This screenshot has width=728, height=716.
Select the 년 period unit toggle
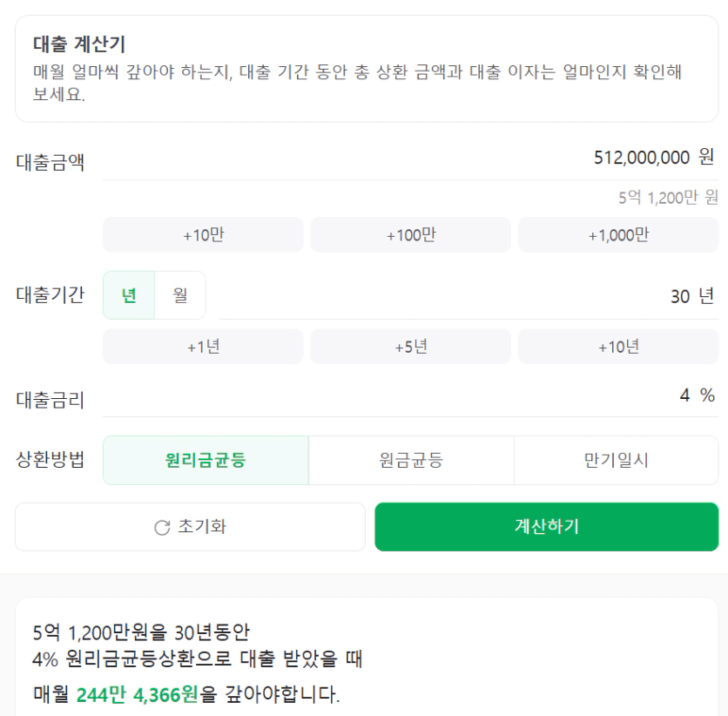tap(129, 295)
